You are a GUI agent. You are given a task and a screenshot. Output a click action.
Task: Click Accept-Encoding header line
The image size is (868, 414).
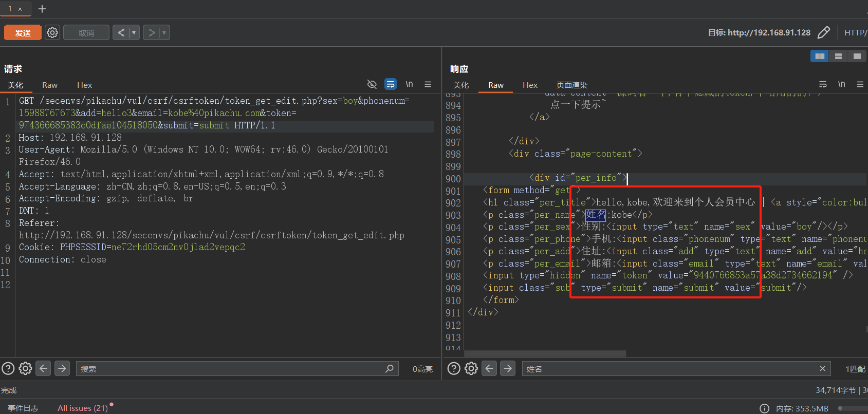(x=106, y=198)
